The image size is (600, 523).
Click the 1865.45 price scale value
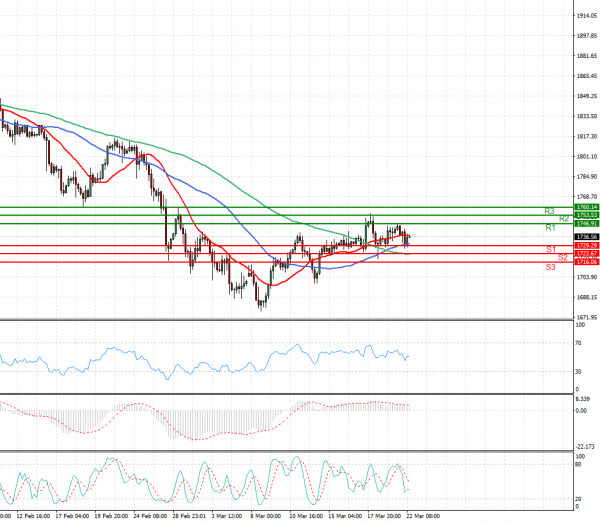587,76
